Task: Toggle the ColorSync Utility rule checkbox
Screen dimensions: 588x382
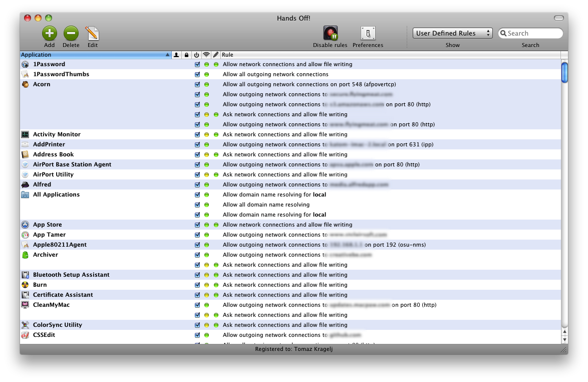Action: [197, 325]
